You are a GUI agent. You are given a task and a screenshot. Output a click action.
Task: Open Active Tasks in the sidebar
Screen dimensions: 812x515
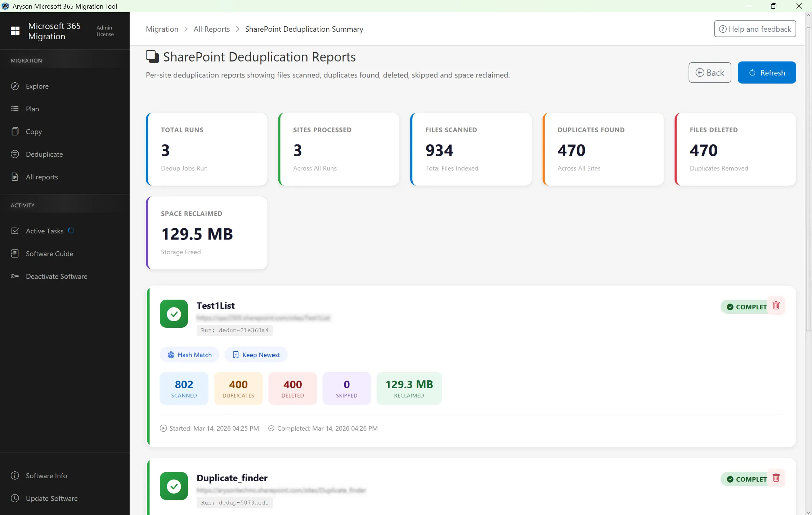[x=44, y=231]
